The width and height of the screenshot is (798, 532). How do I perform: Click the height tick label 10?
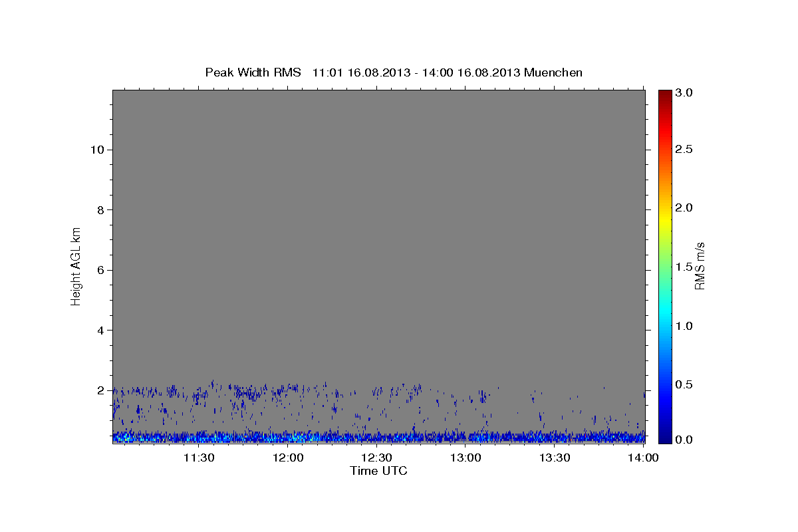96,150
